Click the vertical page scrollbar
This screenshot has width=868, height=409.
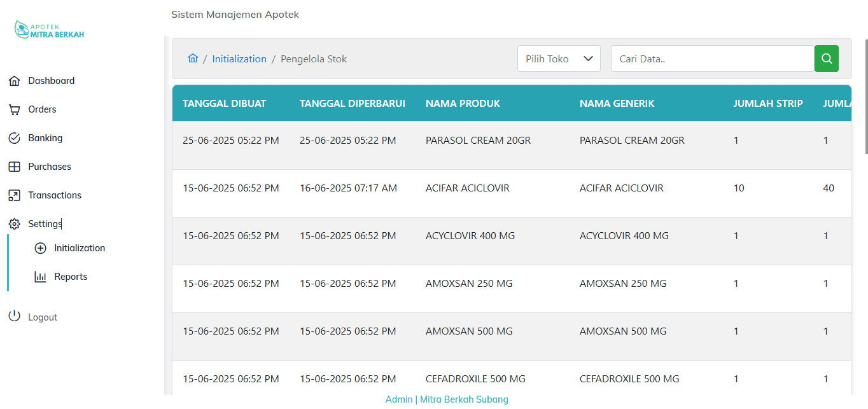[x=865, y=95]
